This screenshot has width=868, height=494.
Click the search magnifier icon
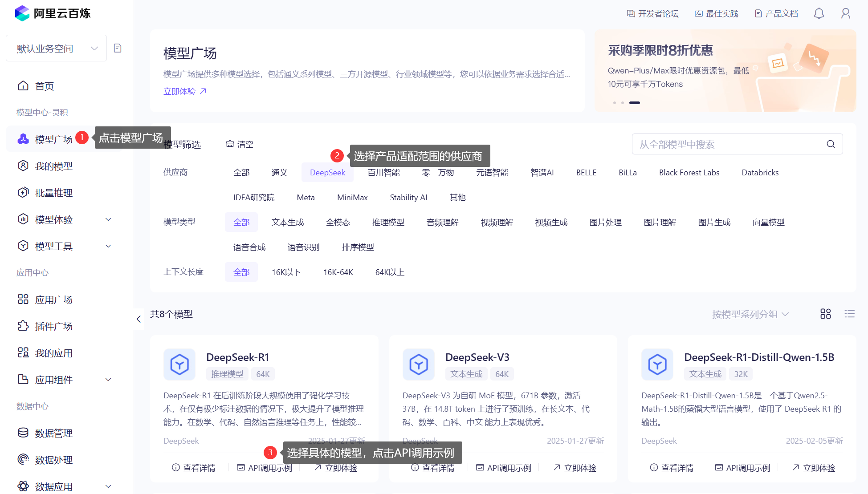[831, 144]
